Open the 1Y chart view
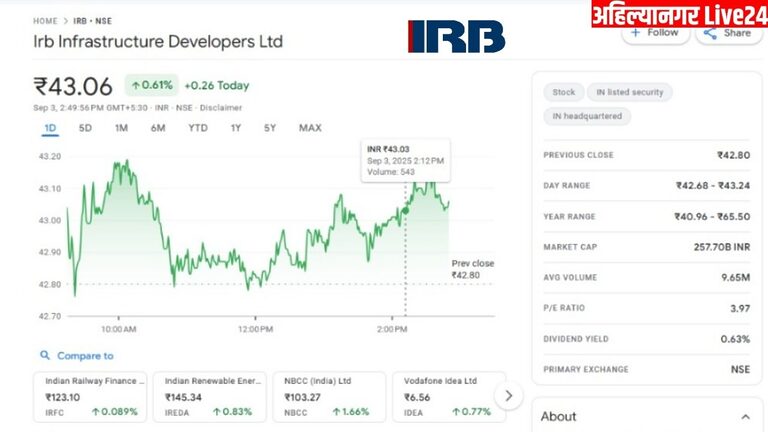This screenshot has height=432, width=768. [236, 128]
